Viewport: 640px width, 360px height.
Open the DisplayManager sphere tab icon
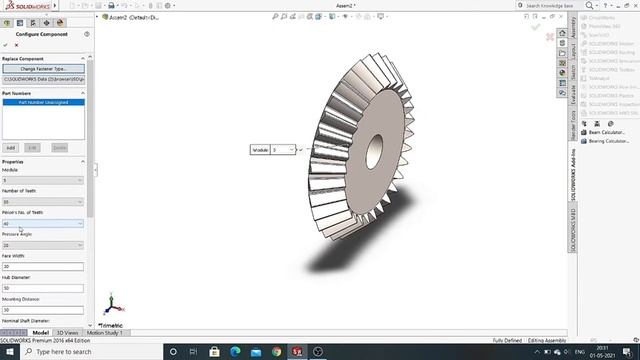60,23
